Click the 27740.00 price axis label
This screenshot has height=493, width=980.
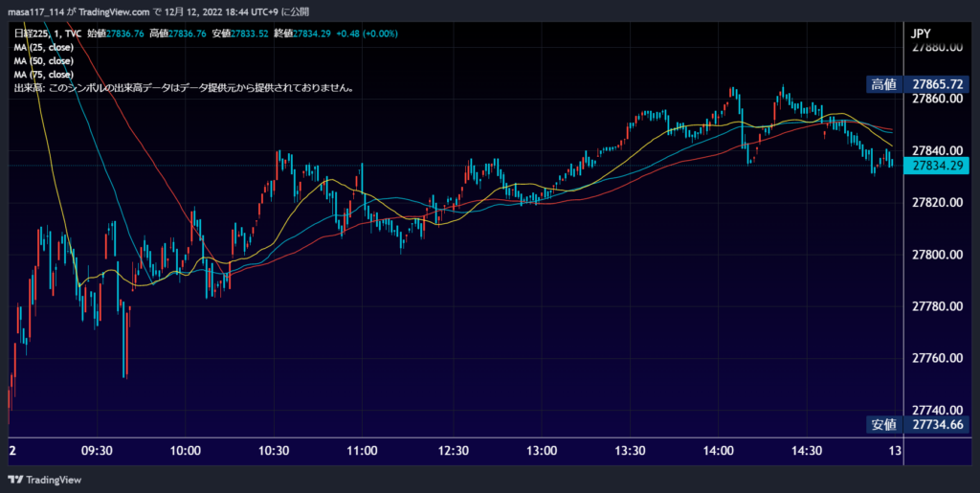click(x=937, y=410)
